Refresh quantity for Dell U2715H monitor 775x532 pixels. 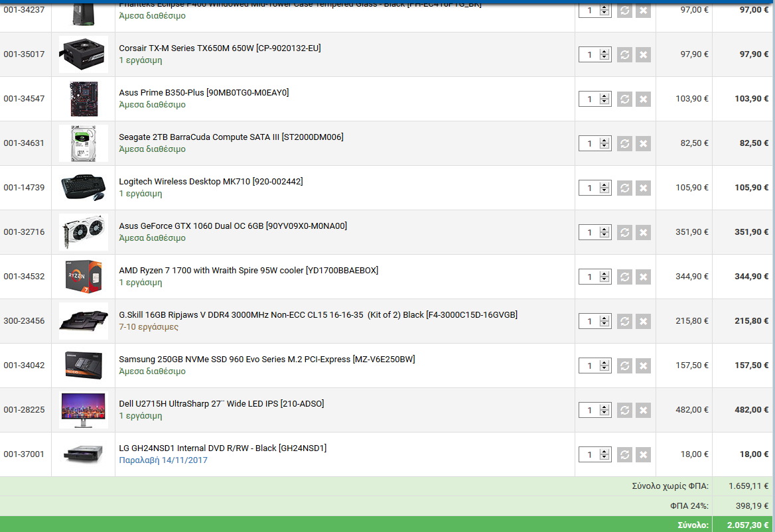pyautogui.click(x=625, y=410)
